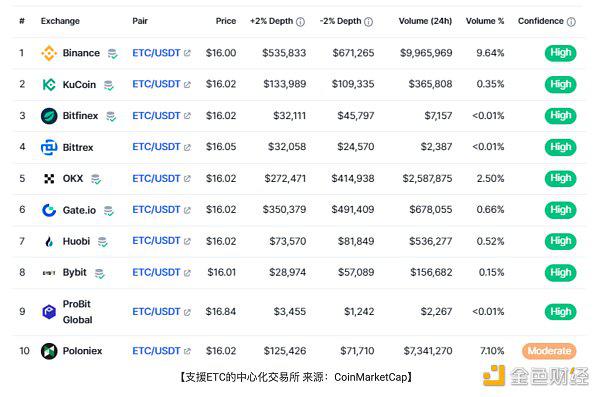Open the Bitfinex leaf logo
The image size is (600, 397).
(49, 116)
